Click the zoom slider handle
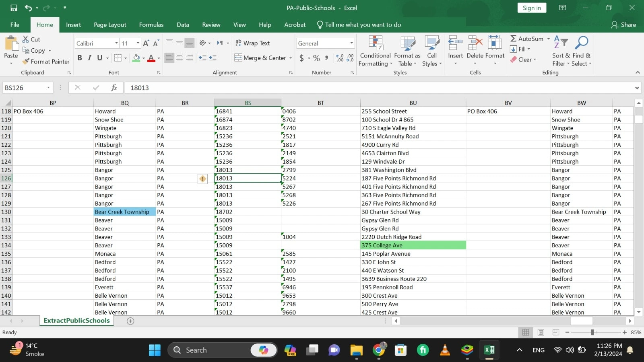The width and height of the screenshot is (644, 362). [592, 332]
